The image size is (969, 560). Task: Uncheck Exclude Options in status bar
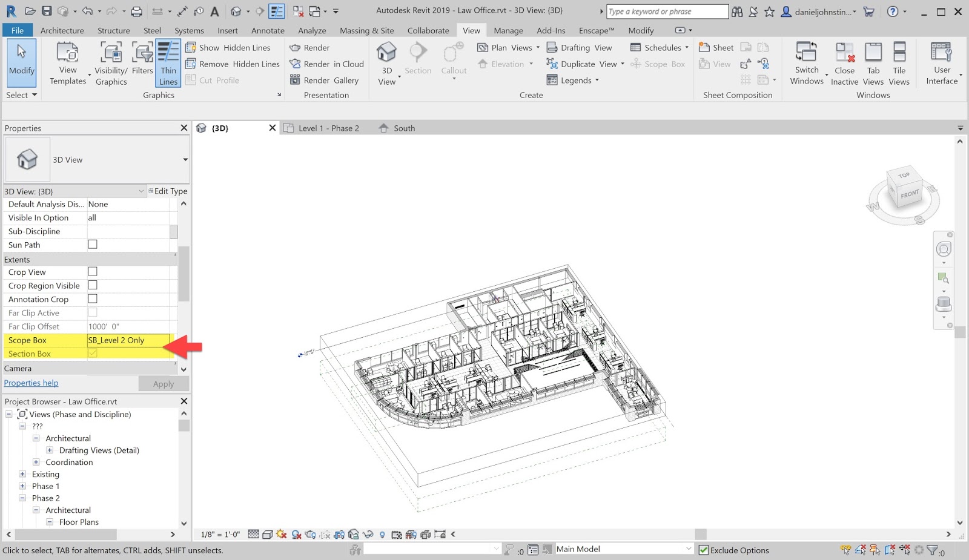pos(704,550)
